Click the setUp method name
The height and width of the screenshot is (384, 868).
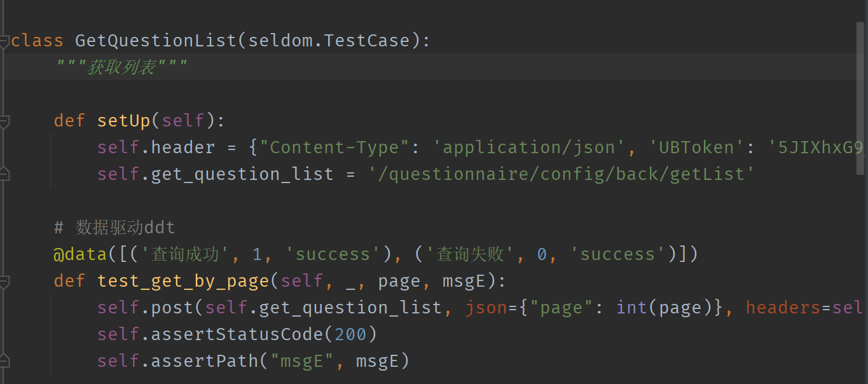123,121
